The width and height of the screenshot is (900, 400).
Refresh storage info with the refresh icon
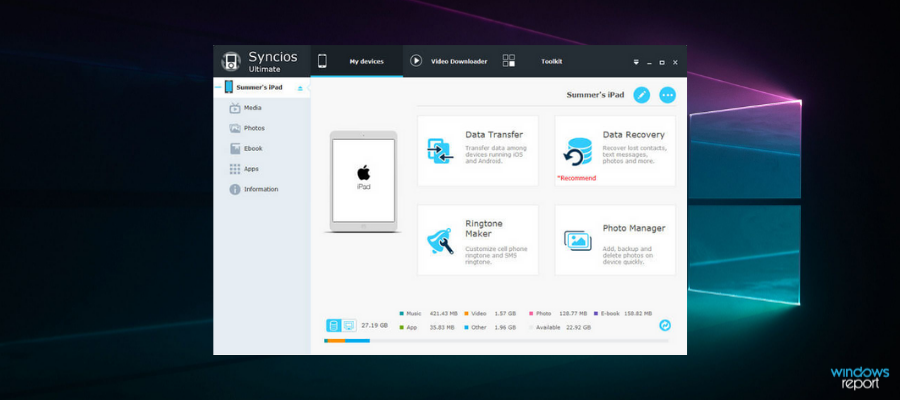click(x=665, y=325)
